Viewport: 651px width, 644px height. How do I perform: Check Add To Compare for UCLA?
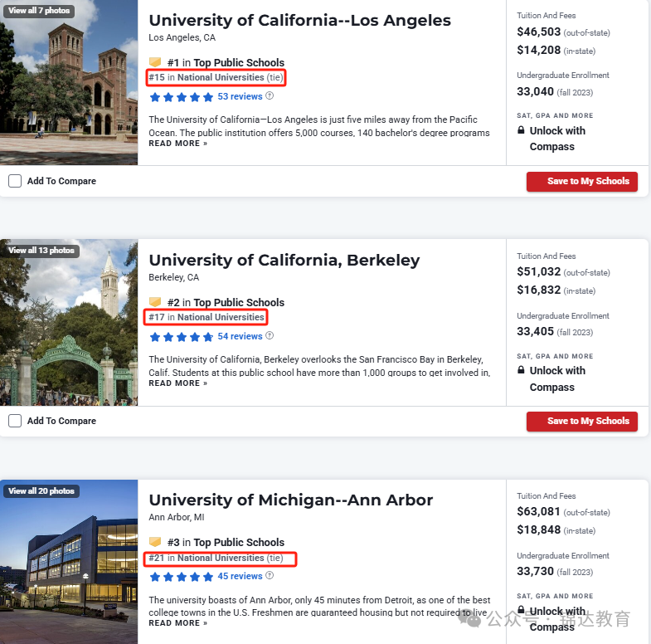[x=15, y=181]
